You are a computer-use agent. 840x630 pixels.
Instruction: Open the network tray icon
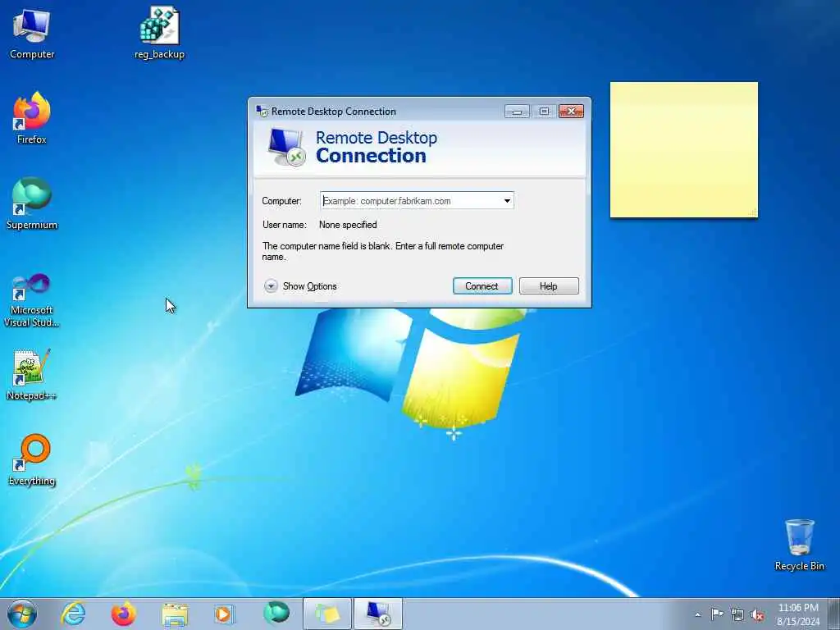(x=737, y=614)
